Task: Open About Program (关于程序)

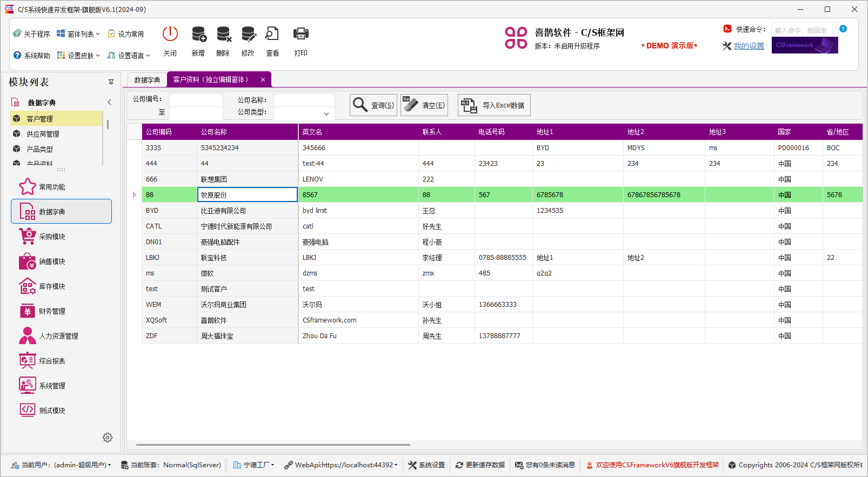Action: click(x=31, y=33)
